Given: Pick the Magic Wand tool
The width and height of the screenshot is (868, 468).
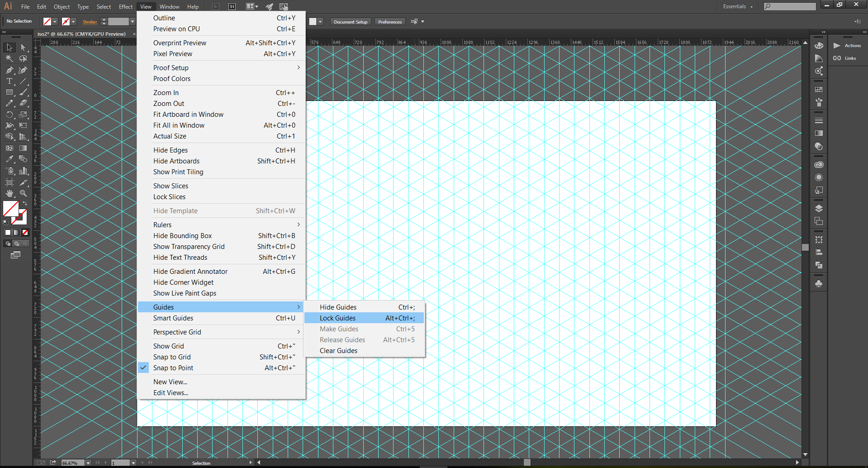Looking at the screenshot, I should (x=9, y=58).
